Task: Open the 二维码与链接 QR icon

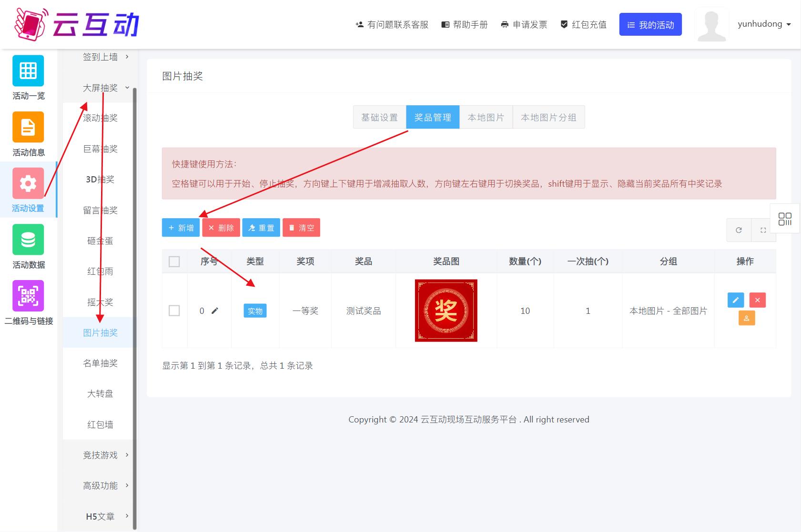Action: [x=28, y=296]
